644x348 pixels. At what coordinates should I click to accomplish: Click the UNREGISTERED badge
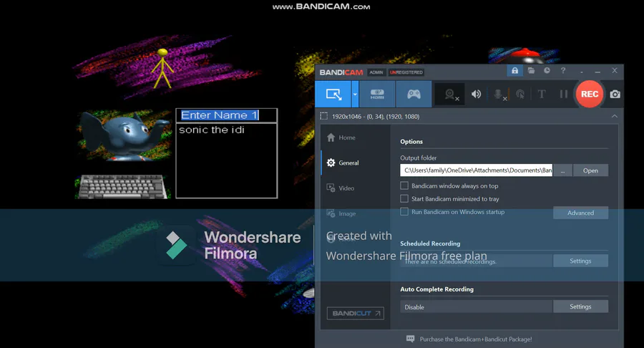point(406,72)
